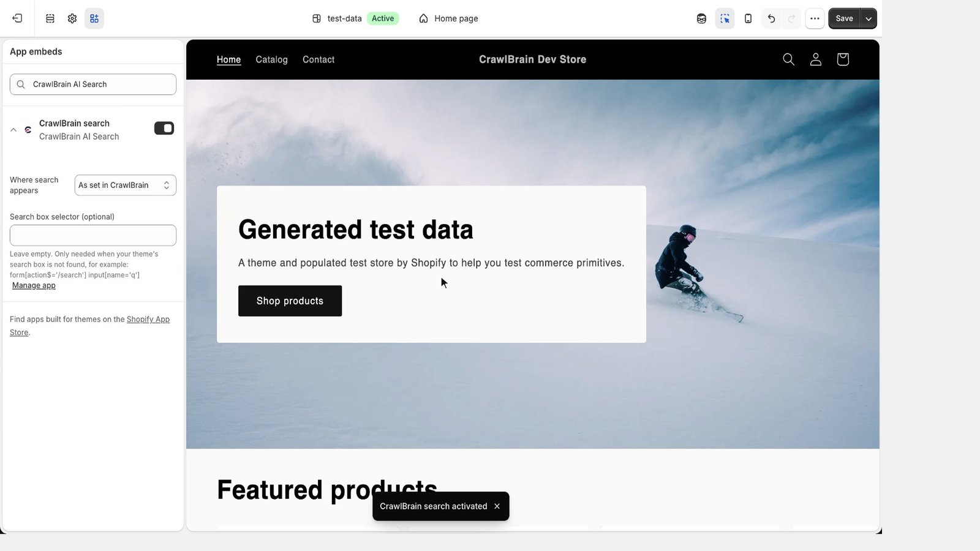Open the Manage app link
Screen dimensions: 980x551
point(34,285)
